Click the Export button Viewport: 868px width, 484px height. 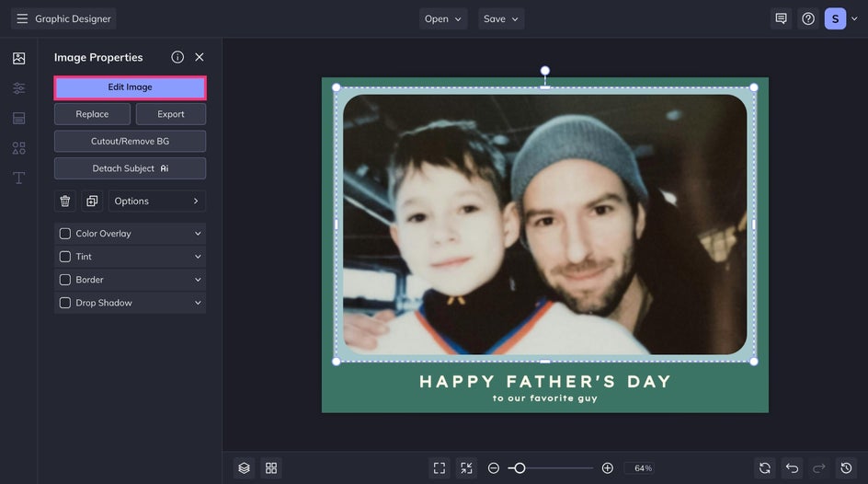coord(170,114)
